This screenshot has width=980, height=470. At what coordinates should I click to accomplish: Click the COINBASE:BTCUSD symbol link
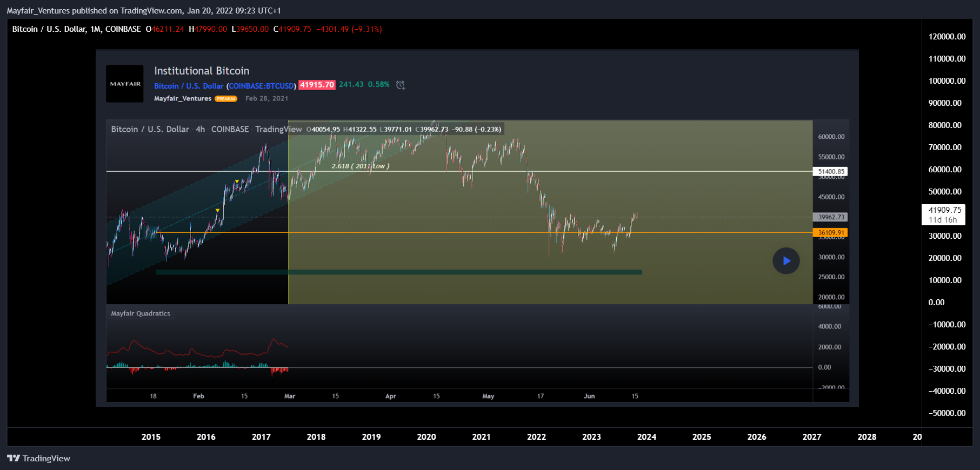(x=261, y=86)
